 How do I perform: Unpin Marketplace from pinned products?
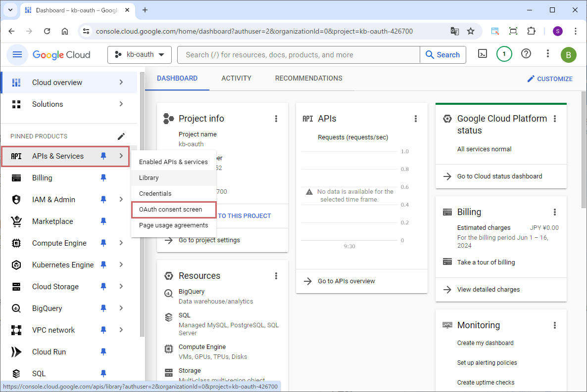[x=103, y=221]
